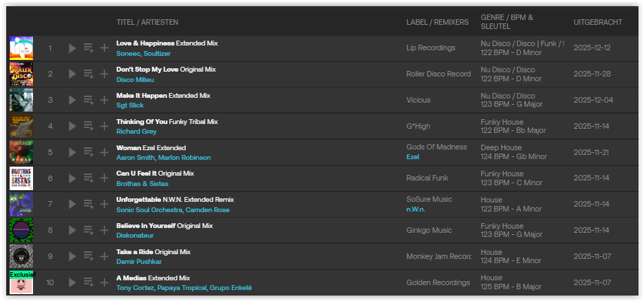Add Make It Happen to playlist

104,101
